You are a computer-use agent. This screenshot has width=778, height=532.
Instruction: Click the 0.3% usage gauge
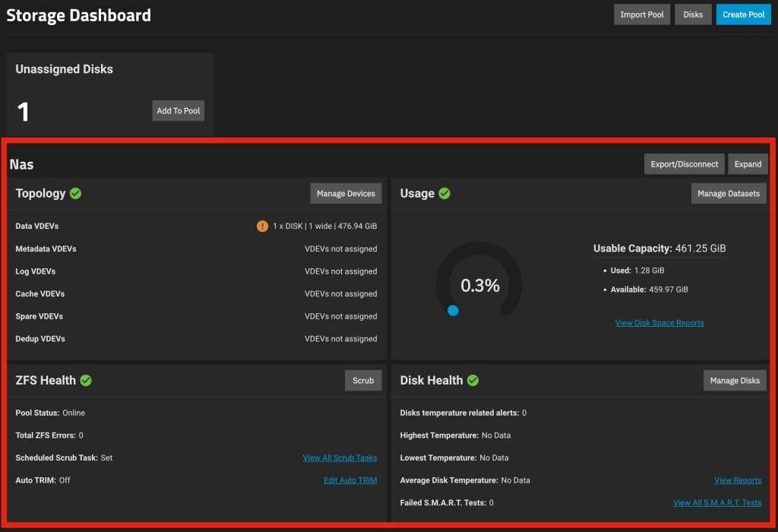479,285
